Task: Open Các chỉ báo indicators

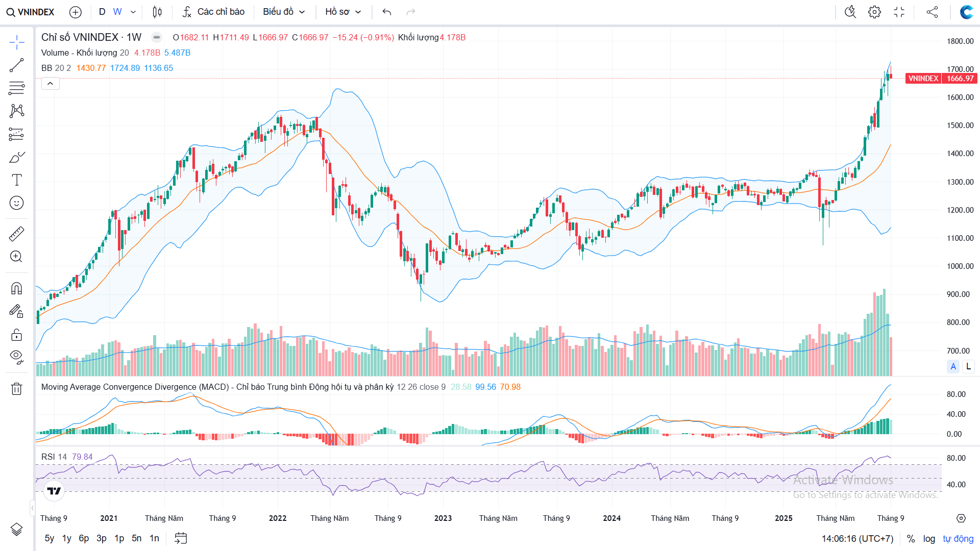Action: pos(213,12)
